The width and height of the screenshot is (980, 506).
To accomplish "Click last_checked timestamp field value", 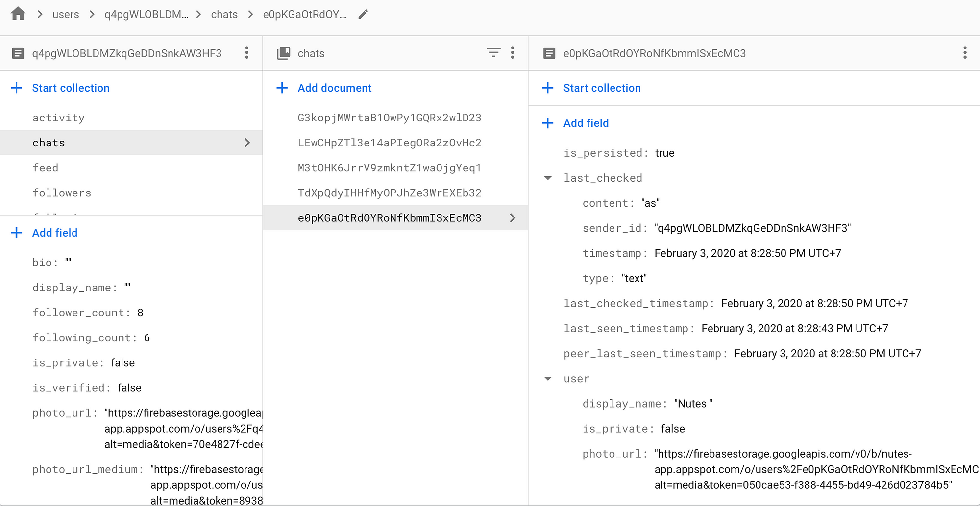I will [748, 253].
